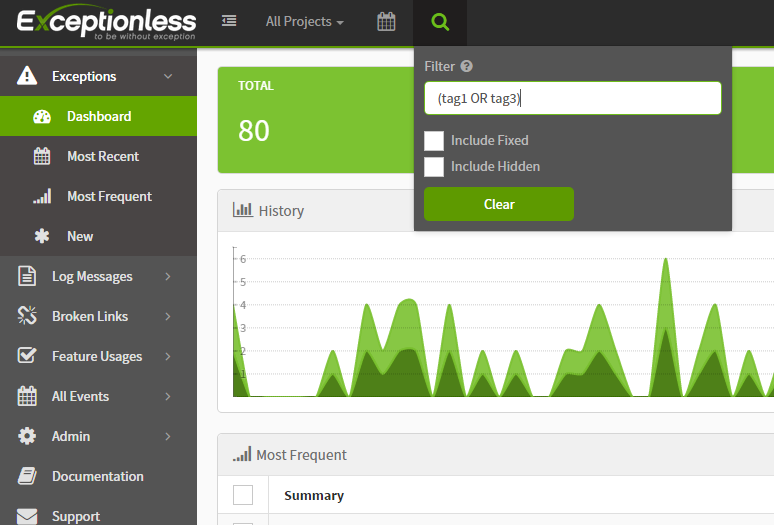Collapse the Exceptions section chevron

(x=168, y=76)
